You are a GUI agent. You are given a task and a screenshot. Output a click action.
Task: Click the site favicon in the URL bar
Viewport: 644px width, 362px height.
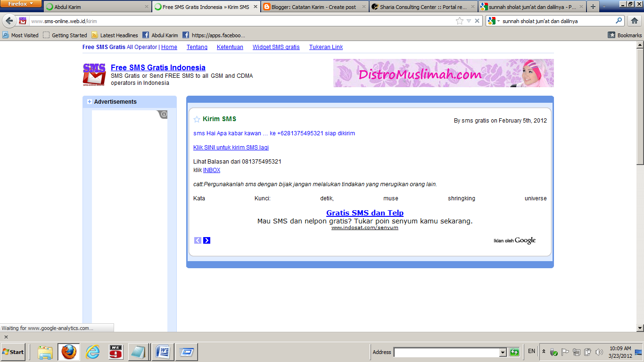click(x=23, y=21)
